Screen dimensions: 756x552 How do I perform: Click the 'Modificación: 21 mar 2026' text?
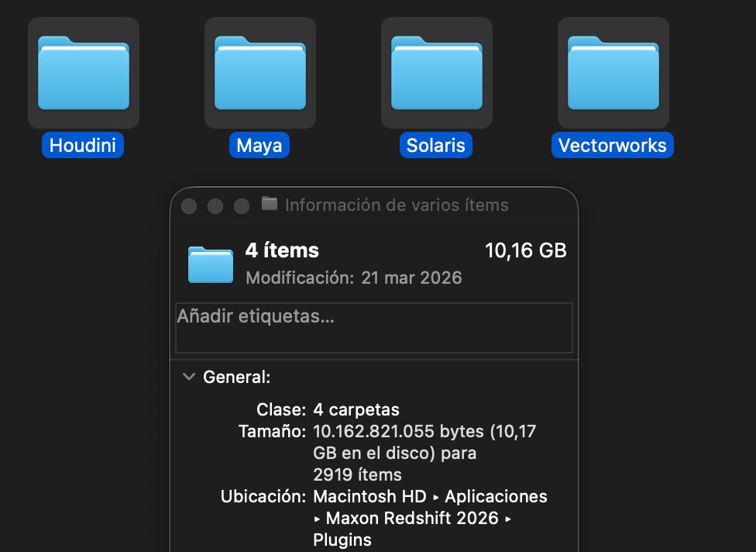[x=354, y=278]
